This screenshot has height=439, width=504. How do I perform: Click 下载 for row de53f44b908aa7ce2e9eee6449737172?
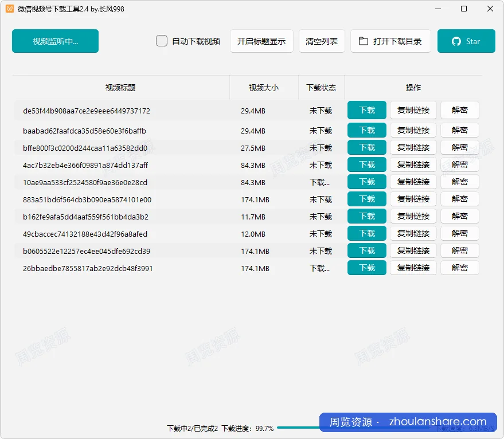367,110
